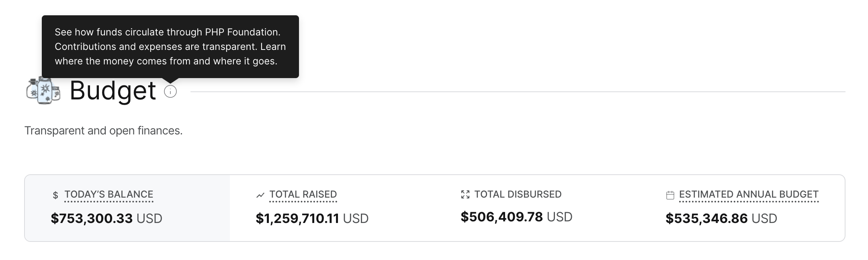Click the arrows icon beside Total Disbursed
The height and width of the screenshot is (260, 868).
pos(465,195)
